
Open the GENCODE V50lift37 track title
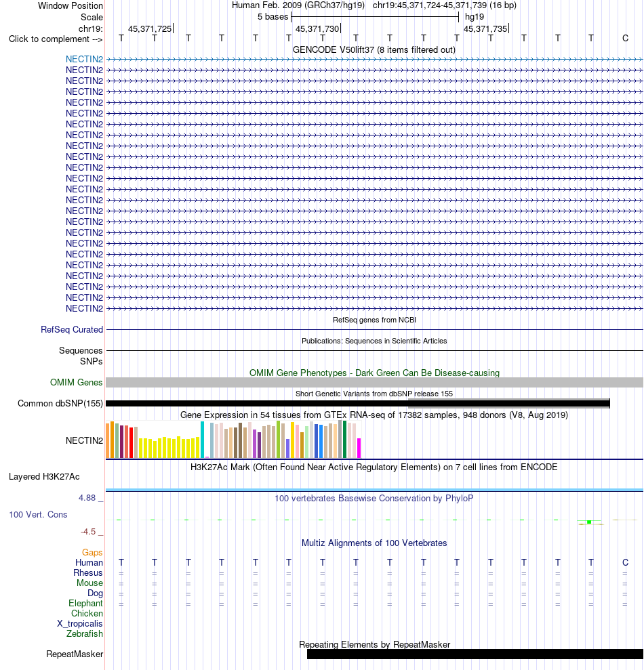coord(374,49)
